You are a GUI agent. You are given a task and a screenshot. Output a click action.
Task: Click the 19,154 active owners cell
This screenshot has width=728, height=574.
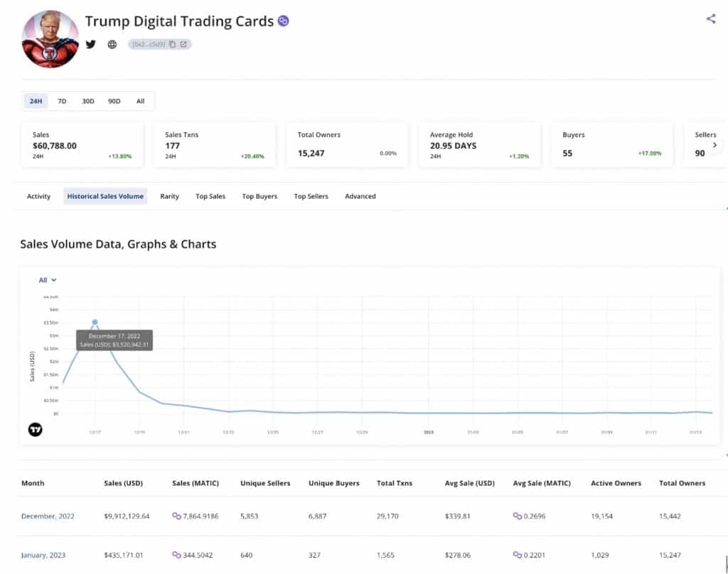tap(601, 516)
